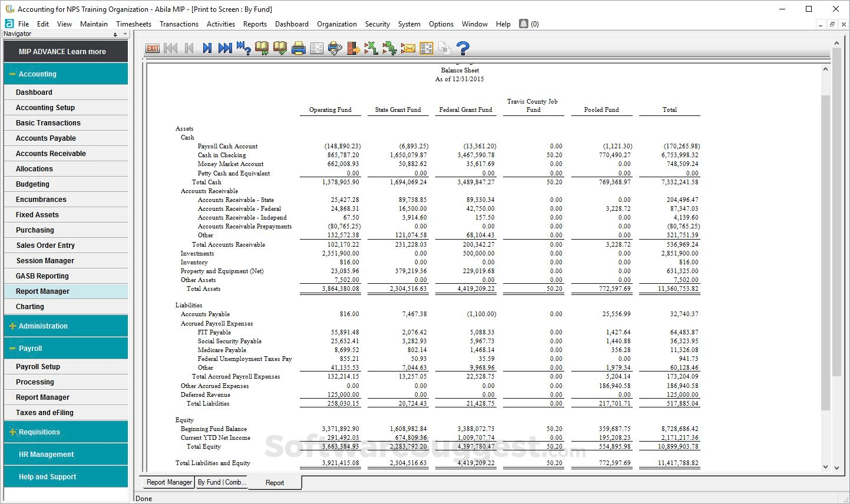Open print setup wrench printer icon

pos(335,48)
